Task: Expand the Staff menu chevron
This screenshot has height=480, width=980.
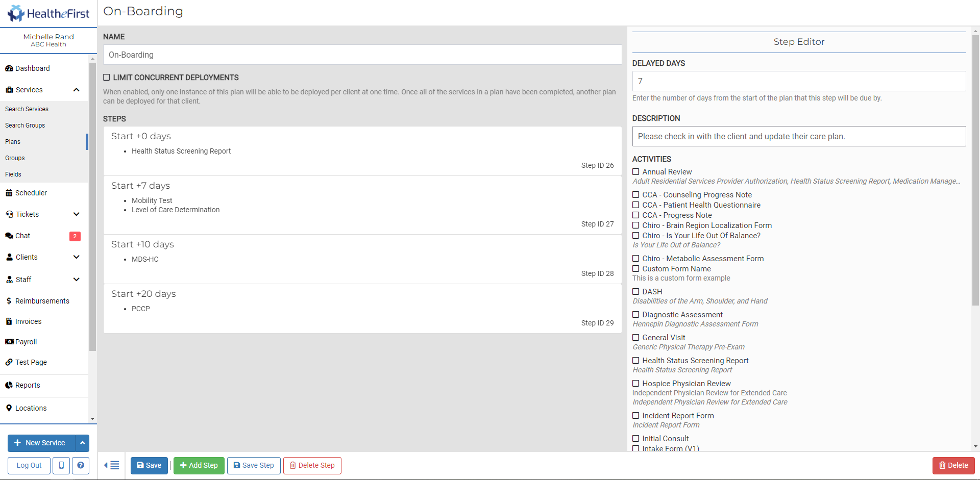Action: click(x=77, y=280)
